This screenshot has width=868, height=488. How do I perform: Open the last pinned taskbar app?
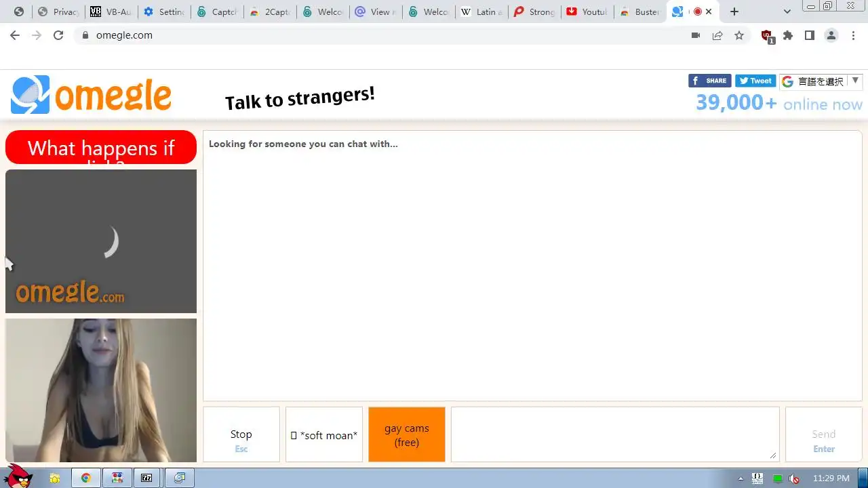coord(179,478)
